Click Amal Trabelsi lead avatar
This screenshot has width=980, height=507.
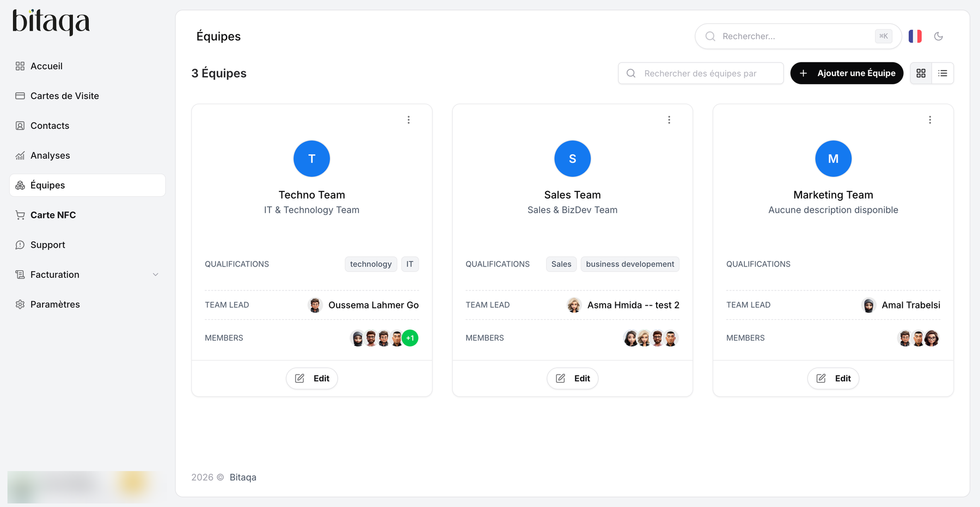869,305
